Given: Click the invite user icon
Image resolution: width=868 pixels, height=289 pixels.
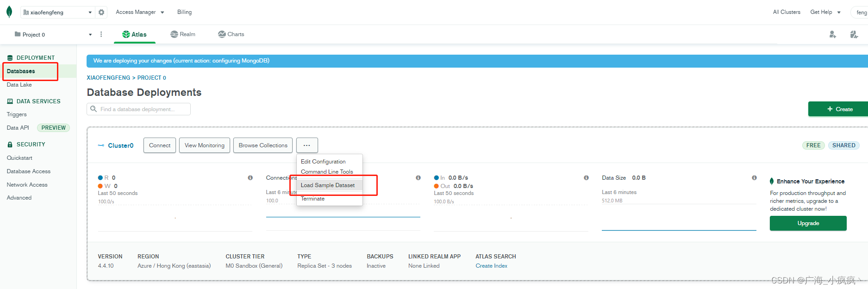Looking at the screenshot, I should tap(832, 34).
